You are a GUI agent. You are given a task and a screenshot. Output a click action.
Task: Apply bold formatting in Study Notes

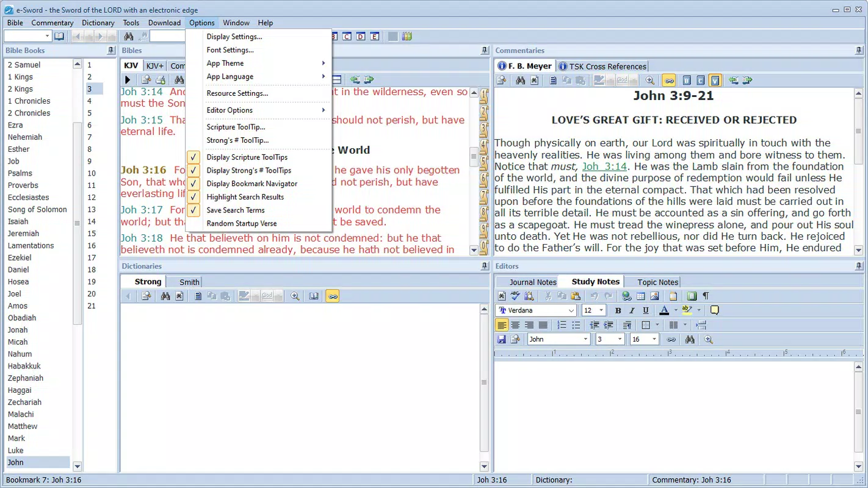tap(618, 310)
